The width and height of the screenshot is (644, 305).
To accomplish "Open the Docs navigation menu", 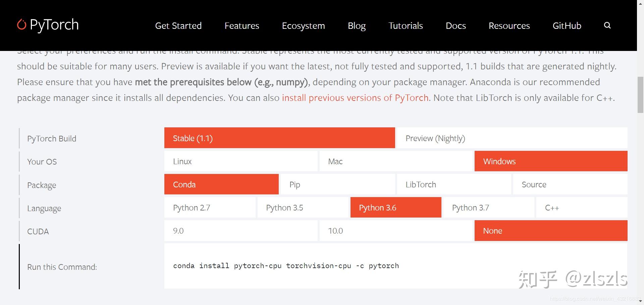I will [455, 26].
